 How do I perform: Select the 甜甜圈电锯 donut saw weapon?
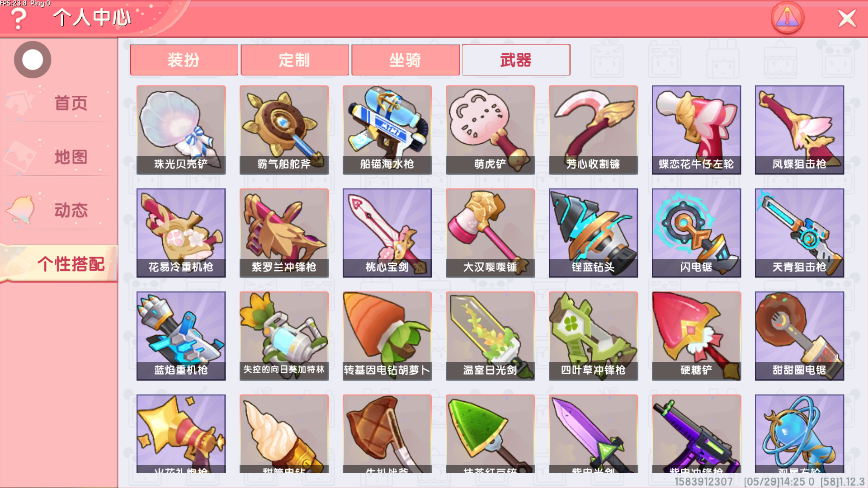799,336
